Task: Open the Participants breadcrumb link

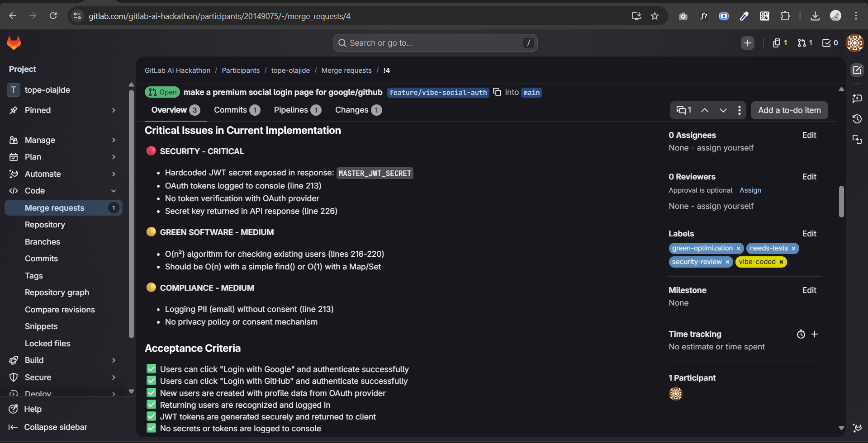Action: point(241,71)
